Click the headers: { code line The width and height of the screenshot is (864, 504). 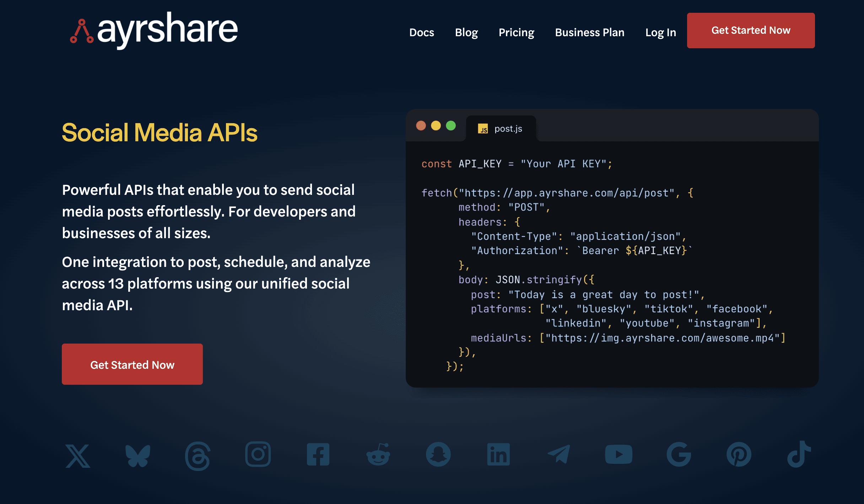[x=489, y=222]
